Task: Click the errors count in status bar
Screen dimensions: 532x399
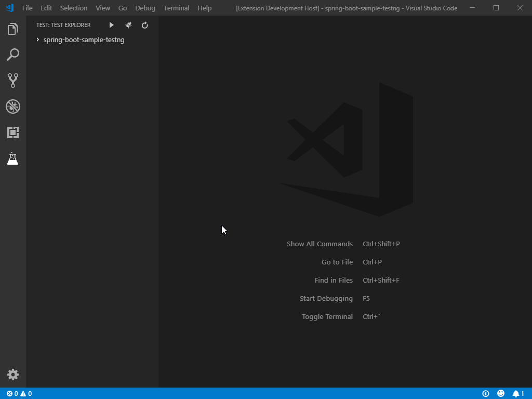Action: point(12,394)
